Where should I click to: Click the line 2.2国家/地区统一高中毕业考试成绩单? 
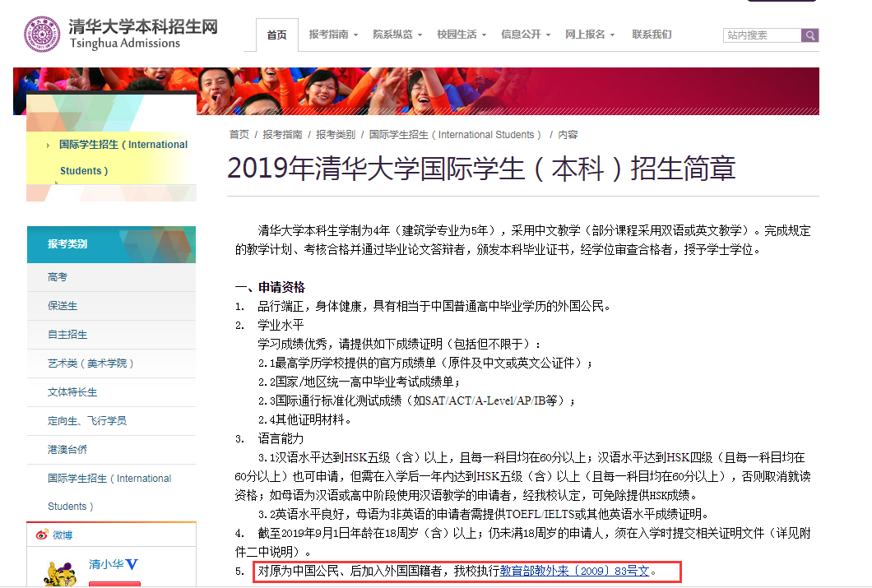tap(359, 382)
